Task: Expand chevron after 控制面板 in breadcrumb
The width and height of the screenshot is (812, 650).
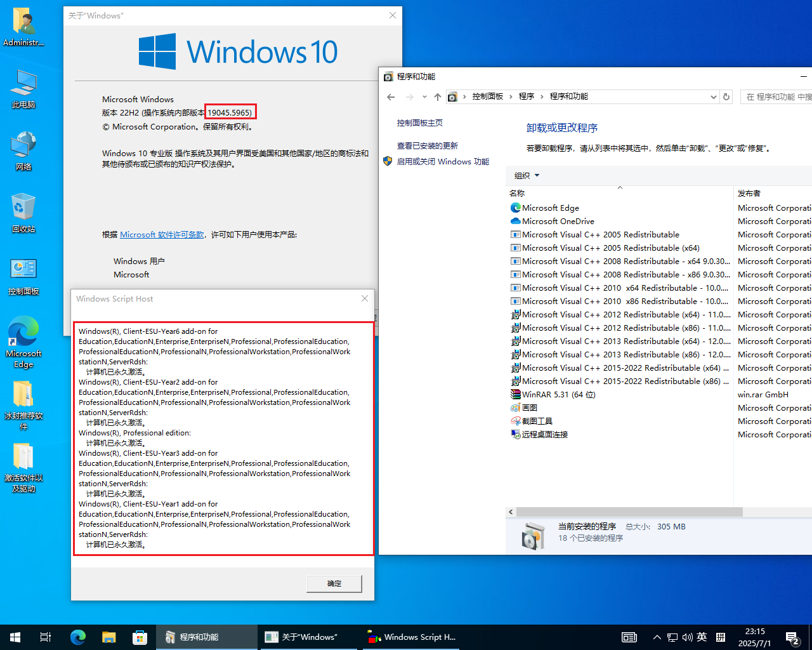Action: 511,96
